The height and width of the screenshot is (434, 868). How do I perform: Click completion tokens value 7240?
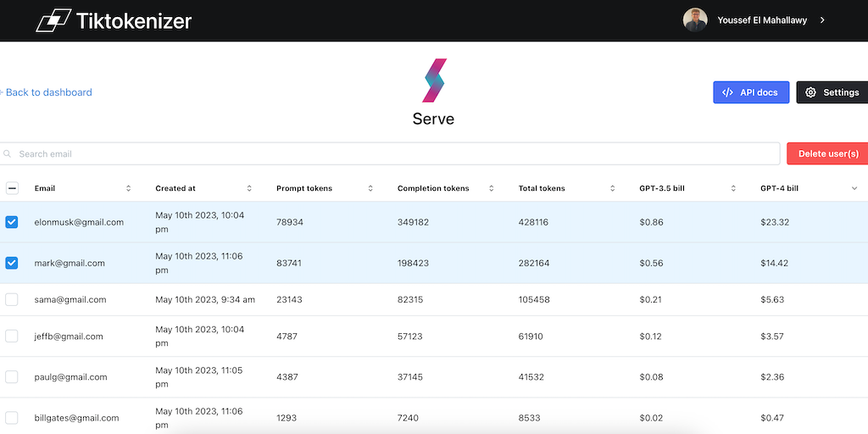[x=408, y=418]
